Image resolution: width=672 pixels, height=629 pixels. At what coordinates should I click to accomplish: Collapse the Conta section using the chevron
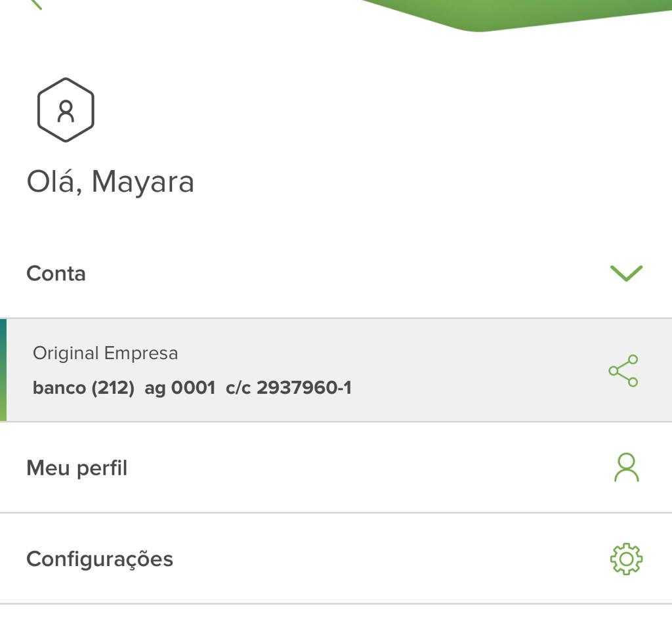(626, 273)
